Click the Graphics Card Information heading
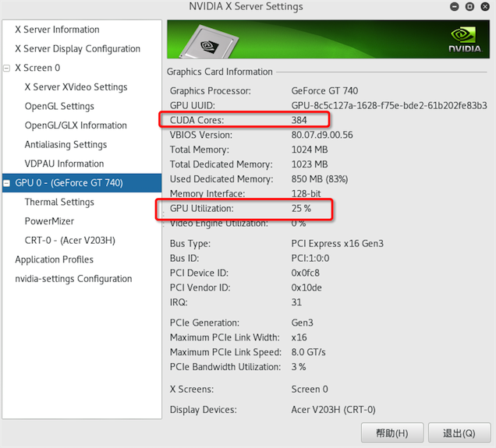496x448 pixels. tap(219, 72)
